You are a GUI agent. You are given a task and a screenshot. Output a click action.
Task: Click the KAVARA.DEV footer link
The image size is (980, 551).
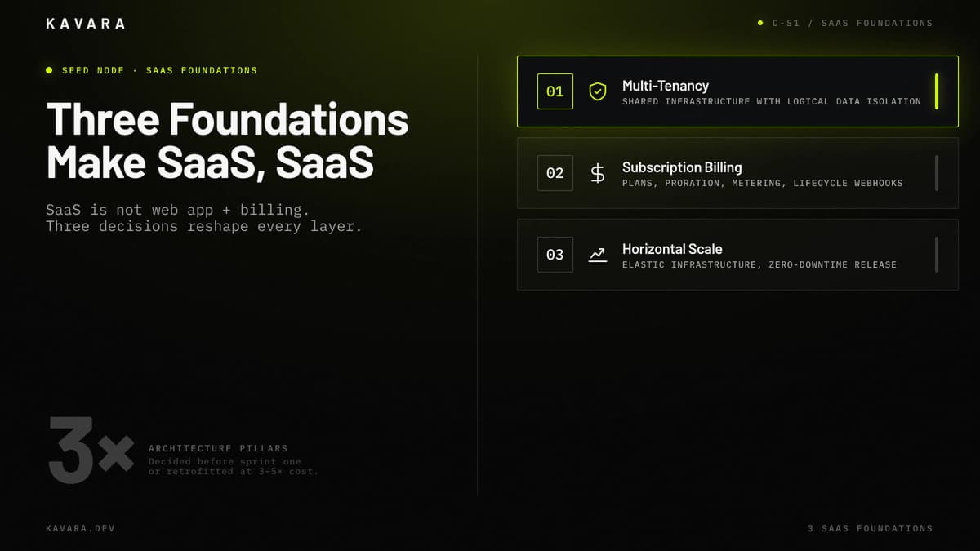click(81, 529)
